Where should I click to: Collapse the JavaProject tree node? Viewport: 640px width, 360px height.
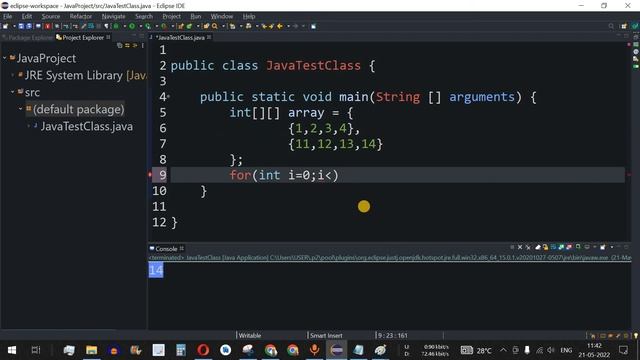(x=4, y=58)
